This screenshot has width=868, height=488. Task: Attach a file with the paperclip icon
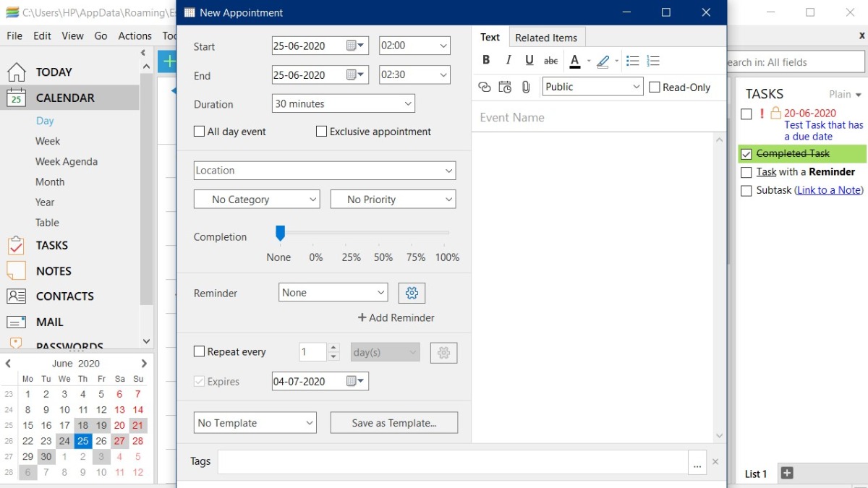(x=526, y=87)
